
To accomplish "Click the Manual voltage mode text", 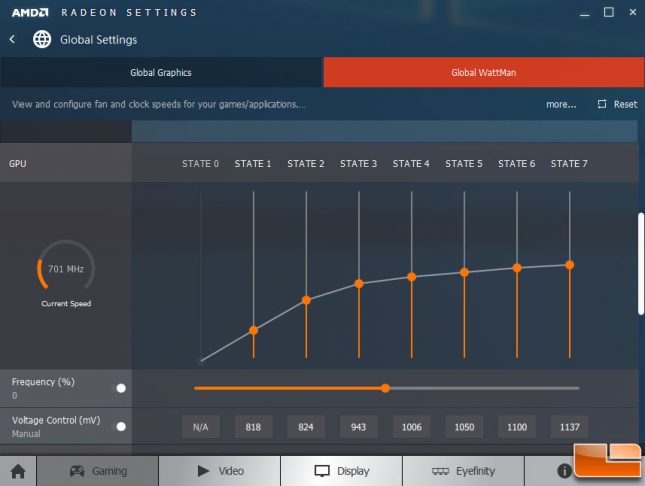I will pyautogui.click(x=26, y=434).
